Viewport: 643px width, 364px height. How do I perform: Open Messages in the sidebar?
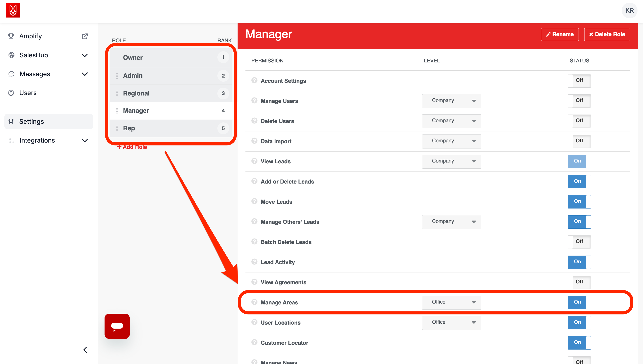[x=35, y=74]
